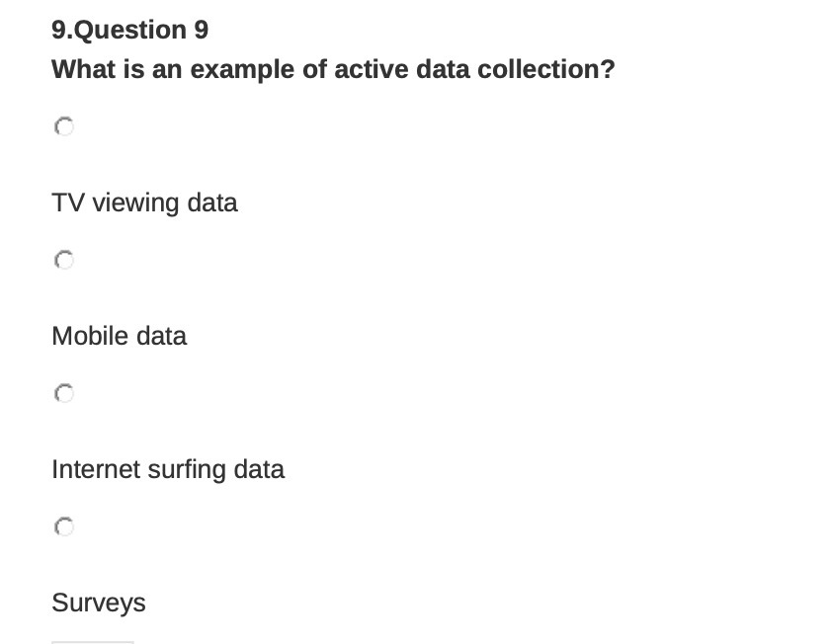Select the radio button above Mobile data

(x=63, y=260)
